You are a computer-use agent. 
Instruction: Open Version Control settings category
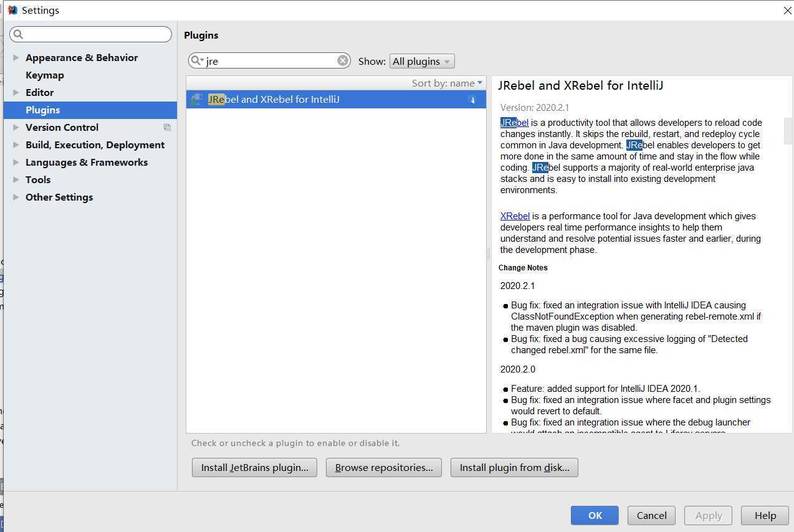pos(62,127)
